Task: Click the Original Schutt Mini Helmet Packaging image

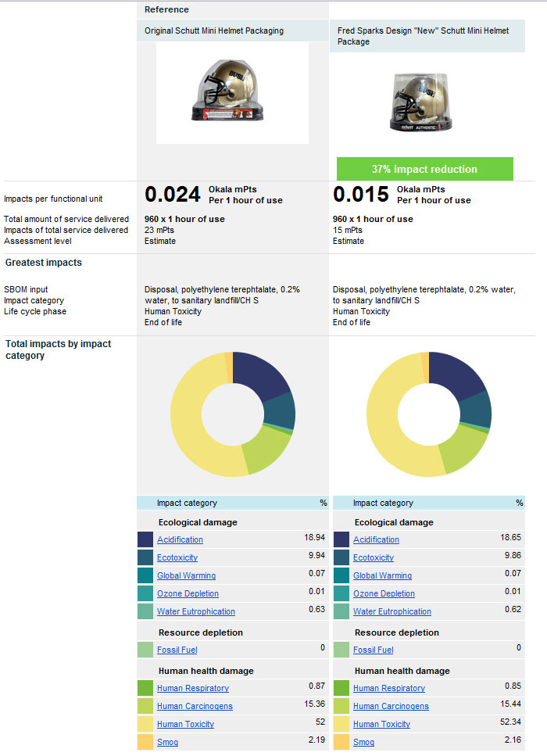Action: [232, 93]
